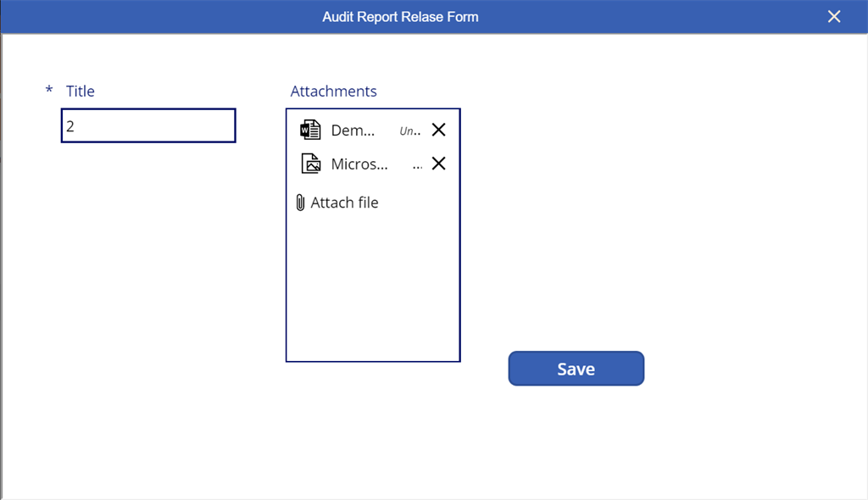Screen dimensions: 868x500
Task: Click the close X icon in the title bar
Action: (x=833, y=16)
